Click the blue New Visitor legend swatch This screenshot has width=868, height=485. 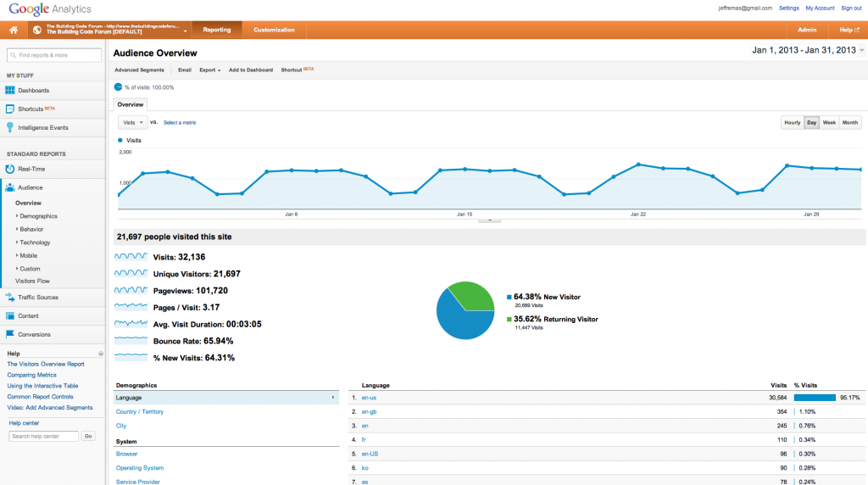point(509,298)
